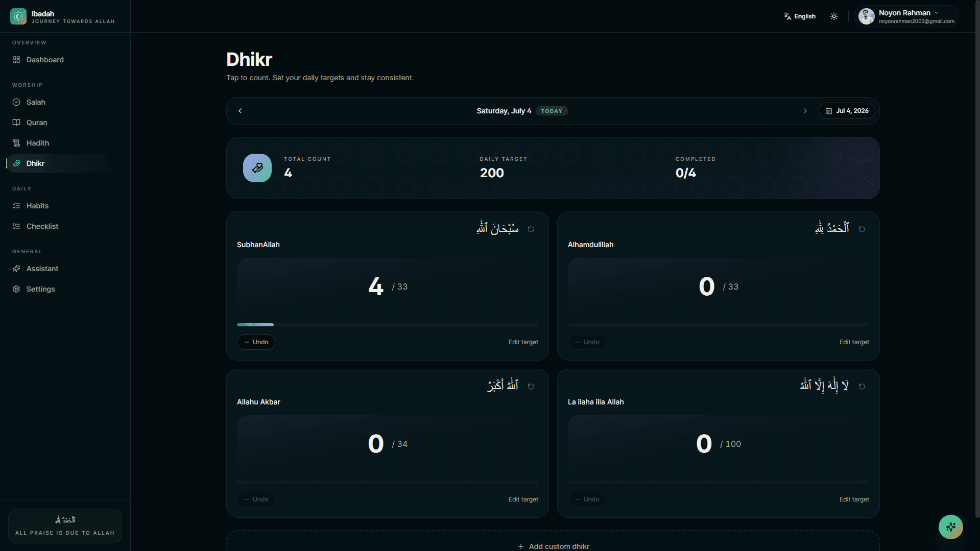Go to the previous day arrow
This screenshot has height=551, width=980.
(x=240, y=111)
